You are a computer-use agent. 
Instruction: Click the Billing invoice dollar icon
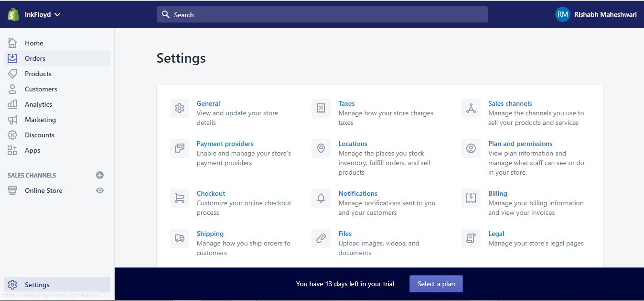(471, 198)
